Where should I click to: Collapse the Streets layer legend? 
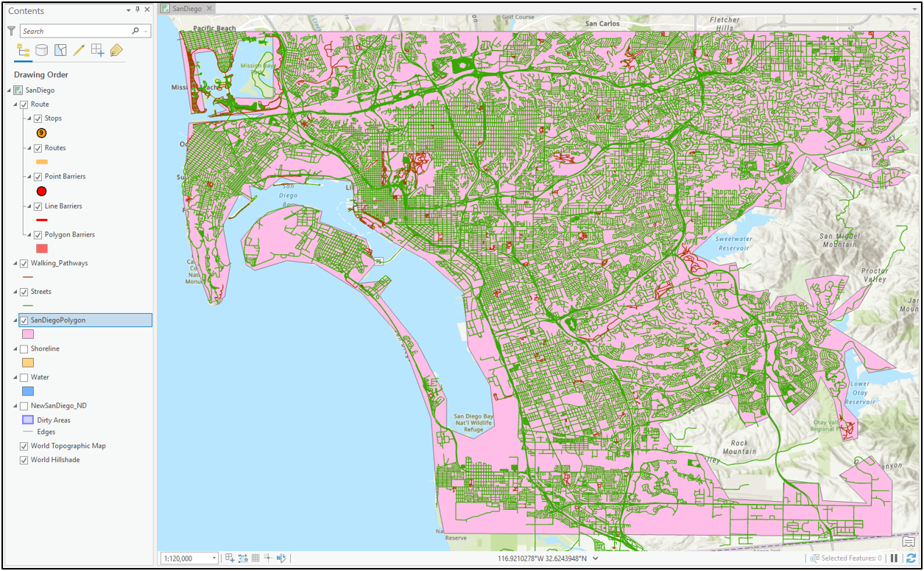tap(15, 292)
